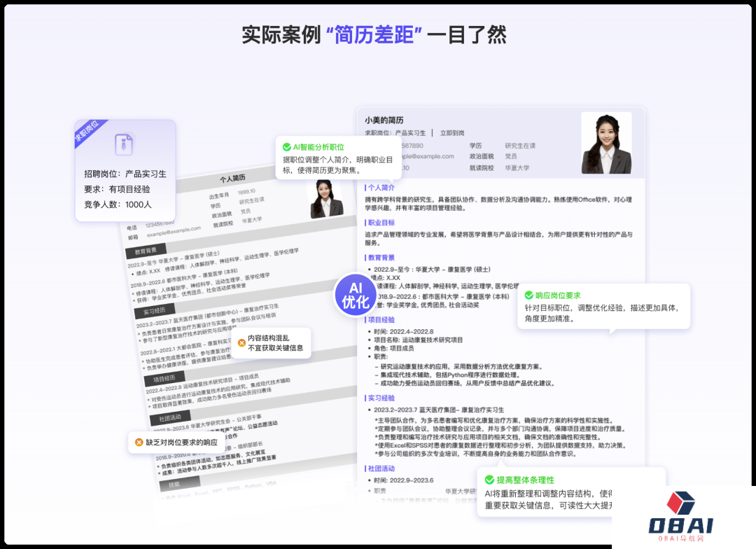
Task: Click the orange icon beside 缺乏对岗位要求的响应
Action: point(139,442)
